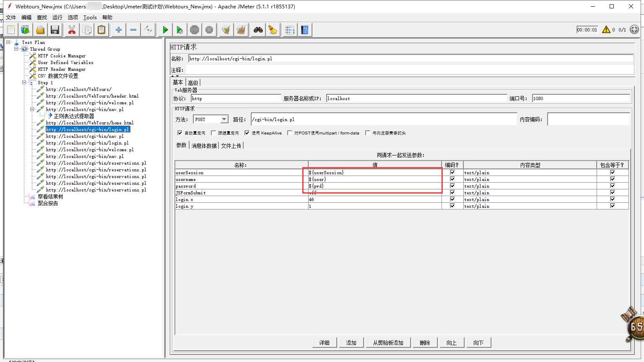Select 正则表达式提取器 in the tree

click(x=74, y=116)
